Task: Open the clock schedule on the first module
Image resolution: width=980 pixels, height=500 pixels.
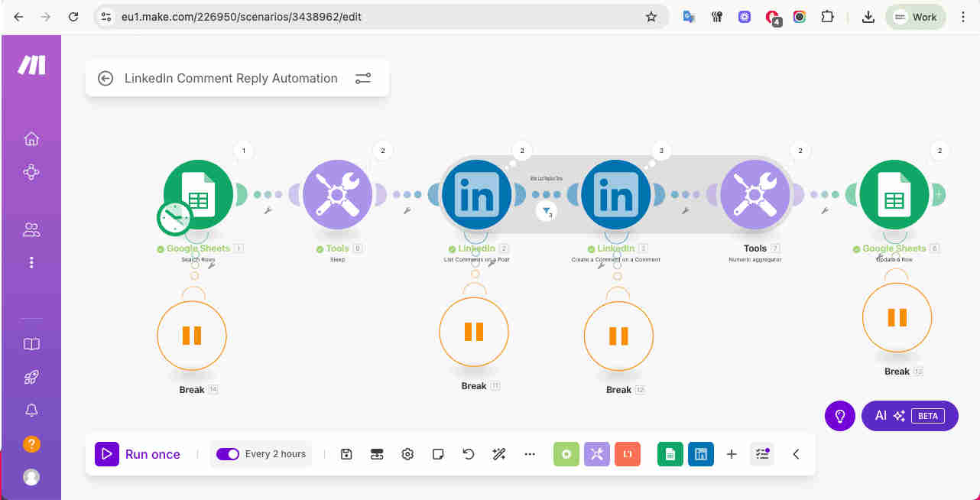Action: point(175,218)
